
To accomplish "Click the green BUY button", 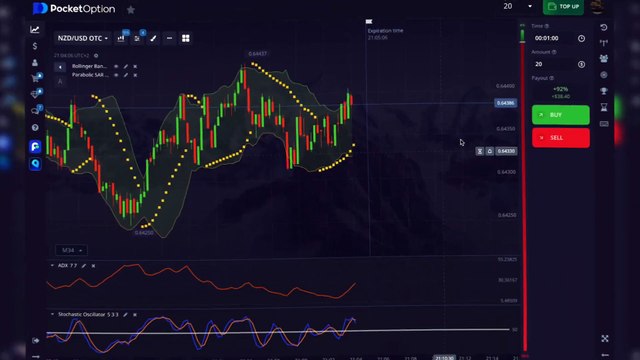I will click(560, 115).
